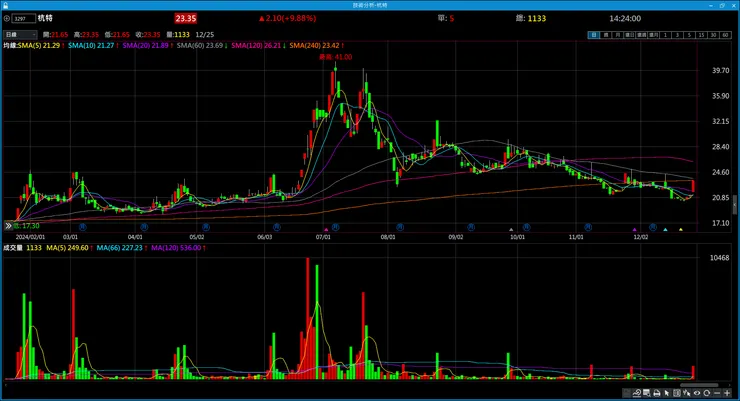Click the search window icon in bottom toolbar
Image resolution: width=740 pixels, height=401 pixels.
(647, 393)
